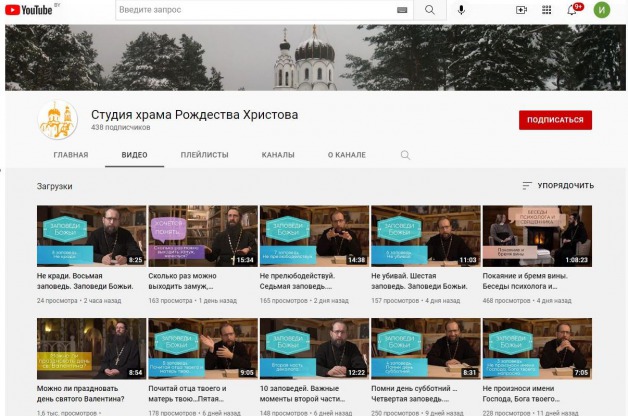
Task: Open title Почитай отца твоего и мать твою
Action: pyautogui.click(x=187, y=394)
